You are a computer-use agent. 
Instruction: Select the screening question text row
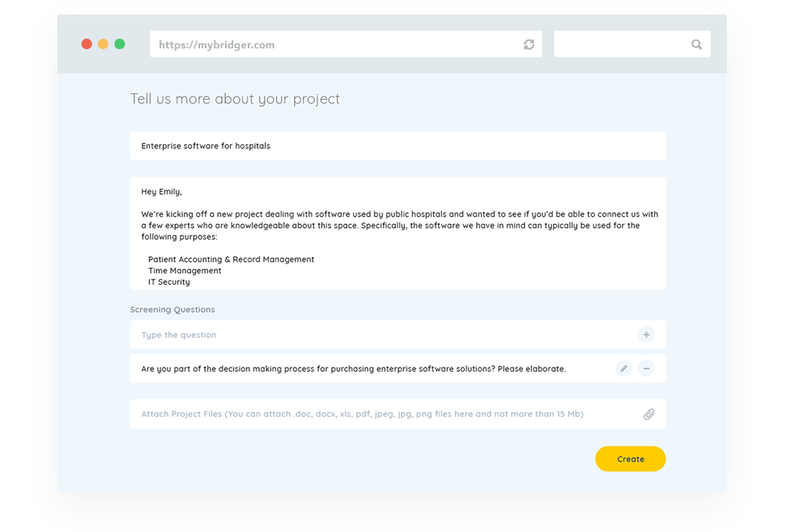click(x=353, y=368)
